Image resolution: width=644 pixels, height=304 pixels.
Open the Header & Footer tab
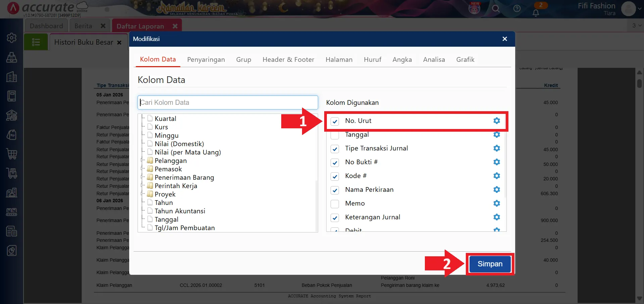[288, 60]
